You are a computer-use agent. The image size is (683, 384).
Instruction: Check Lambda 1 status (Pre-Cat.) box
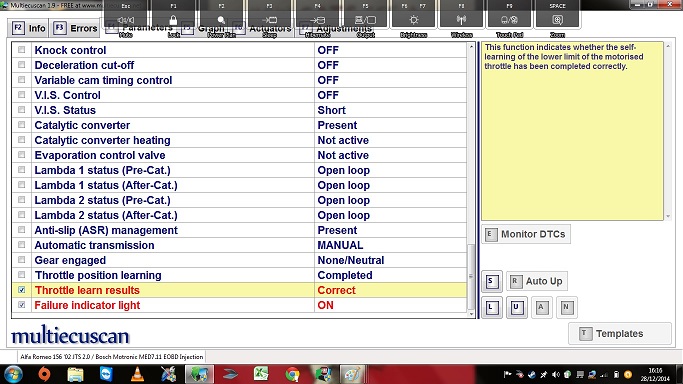(x=21, y=170)
